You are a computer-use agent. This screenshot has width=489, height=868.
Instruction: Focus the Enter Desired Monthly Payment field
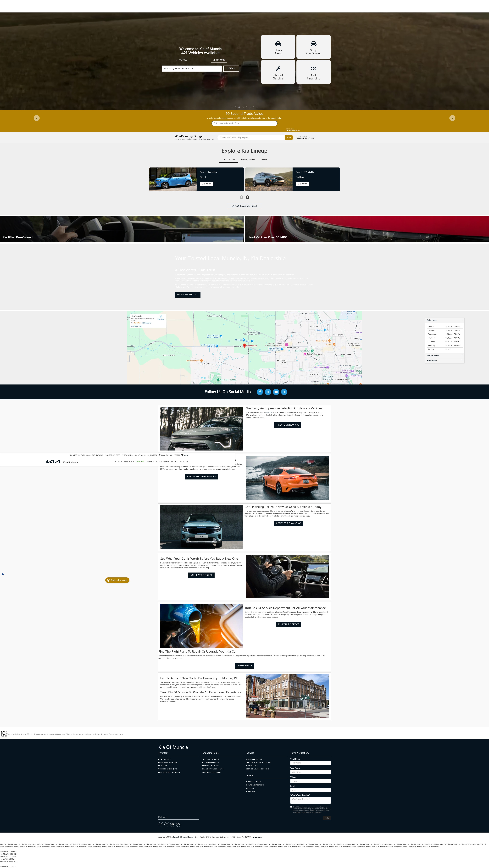point(251,138)
